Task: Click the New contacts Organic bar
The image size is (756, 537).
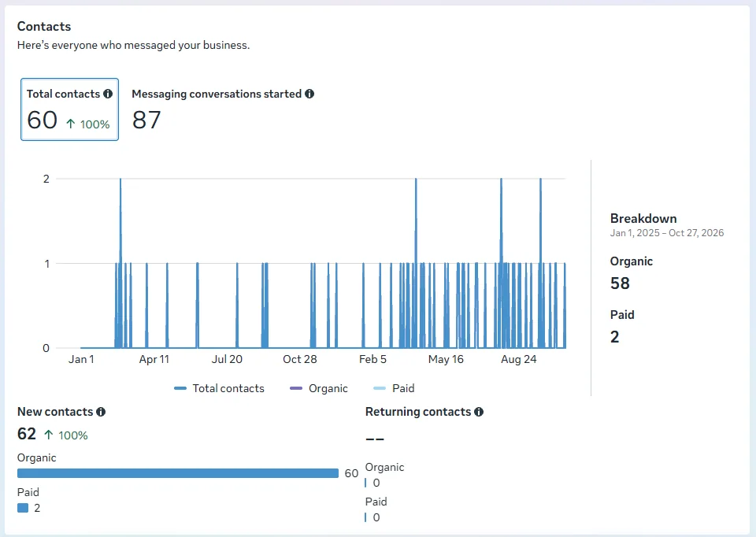Action: (178, 473)
